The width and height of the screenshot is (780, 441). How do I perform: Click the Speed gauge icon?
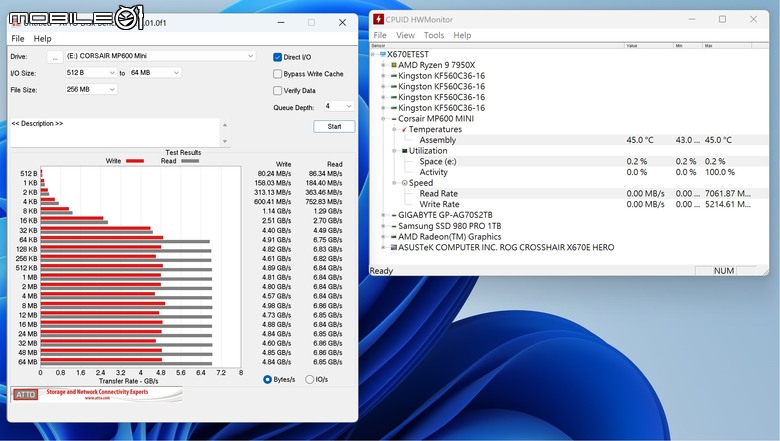click(x=404, y=183)
